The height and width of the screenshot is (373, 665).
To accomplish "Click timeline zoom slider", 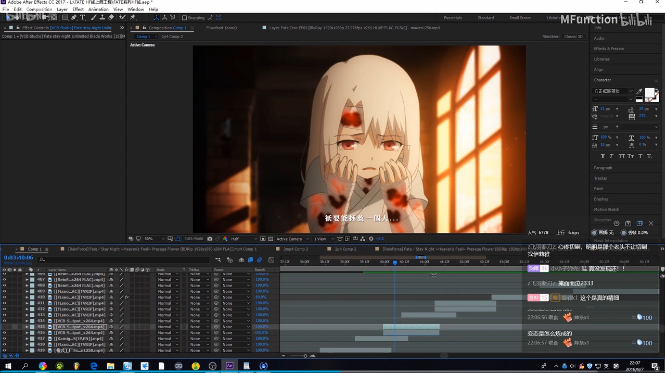I will 305,356.
